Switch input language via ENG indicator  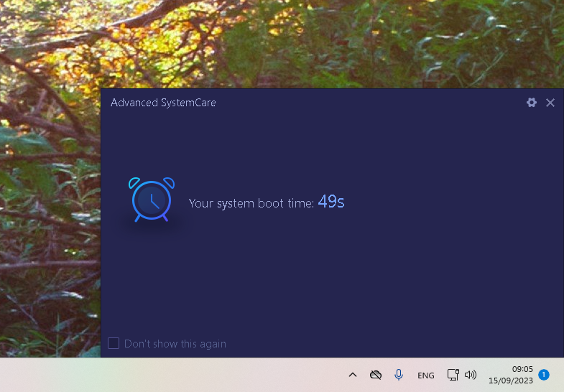[x=426, y=375]
